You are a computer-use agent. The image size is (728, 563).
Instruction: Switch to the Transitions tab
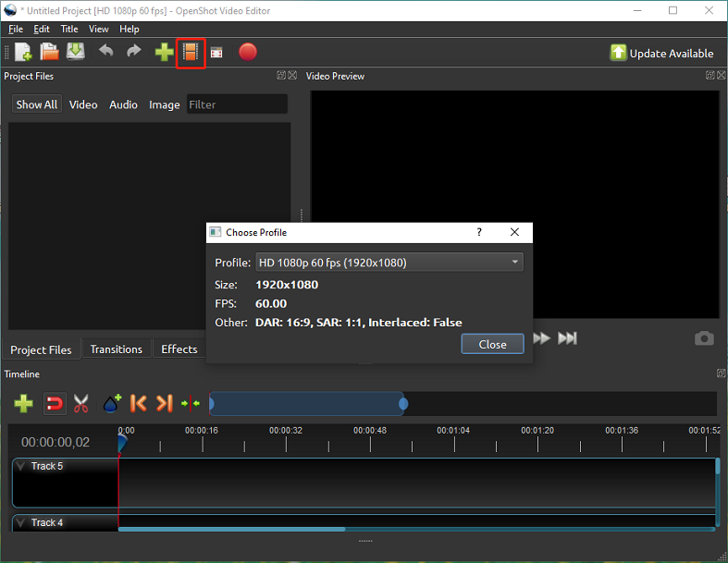point(116,349)
